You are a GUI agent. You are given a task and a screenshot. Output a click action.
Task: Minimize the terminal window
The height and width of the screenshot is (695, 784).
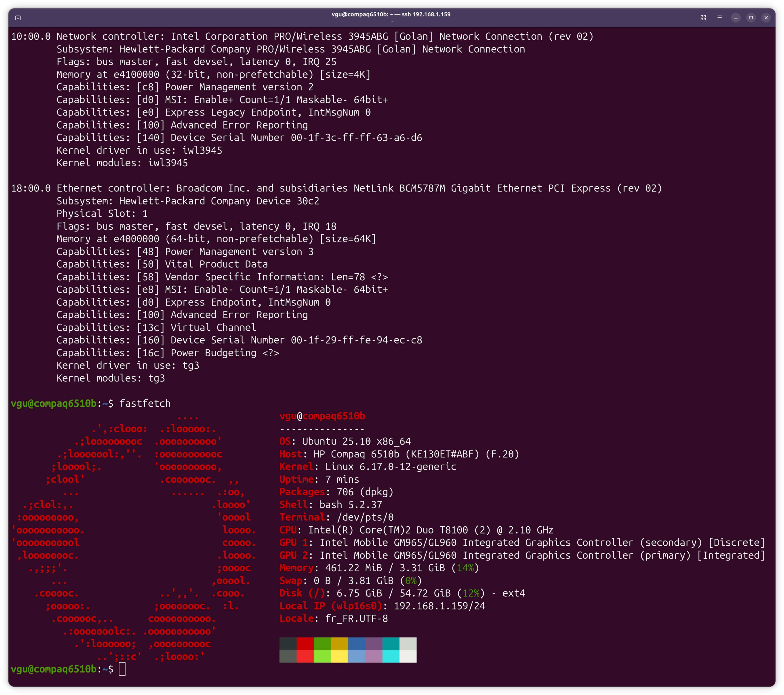pos(736,18)
